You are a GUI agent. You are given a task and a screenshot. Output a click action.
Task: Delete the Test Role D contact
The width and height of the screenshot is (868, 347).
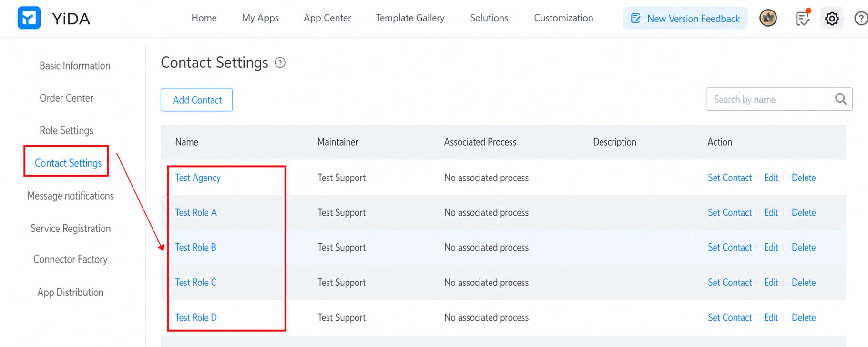[x=804, y=317]
